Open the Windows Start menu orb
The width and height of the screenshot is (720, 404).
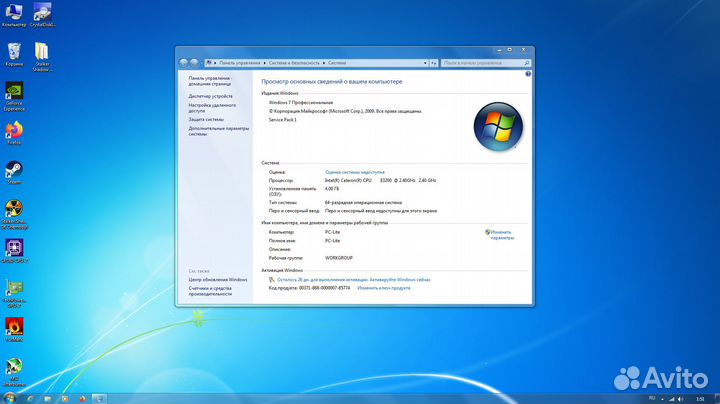click(9, 398)
